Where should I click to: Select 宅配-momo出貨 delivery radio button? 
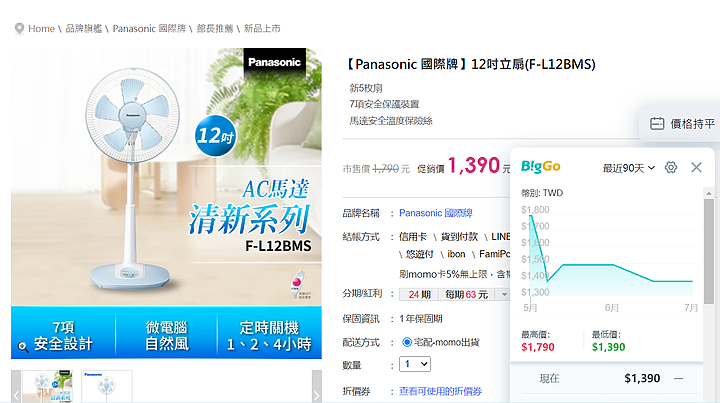click(407, 342)
